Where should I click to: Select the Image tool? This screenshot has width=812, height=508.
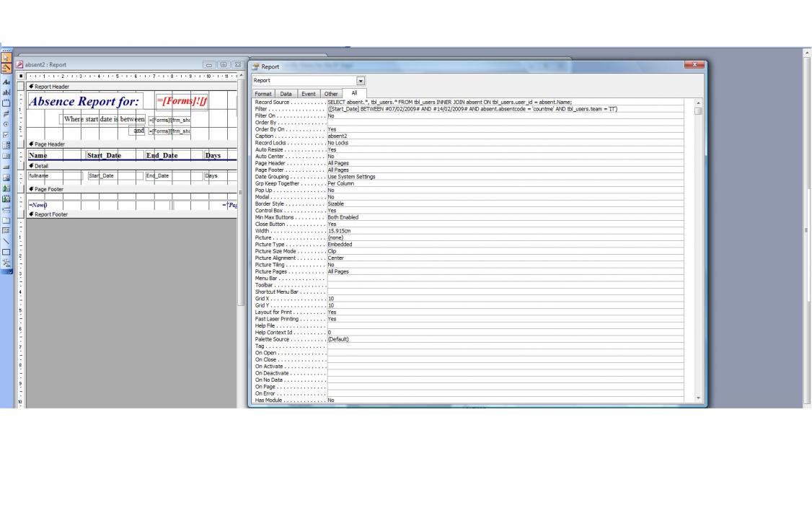click(x=6, y=178)
